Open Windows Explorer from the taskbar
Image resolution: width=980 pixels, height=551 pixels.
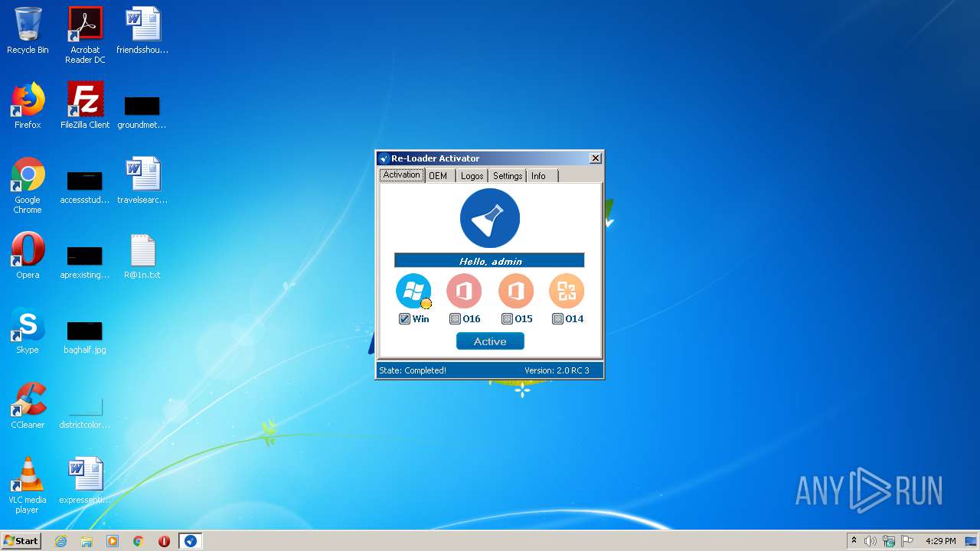pos(87,541)
